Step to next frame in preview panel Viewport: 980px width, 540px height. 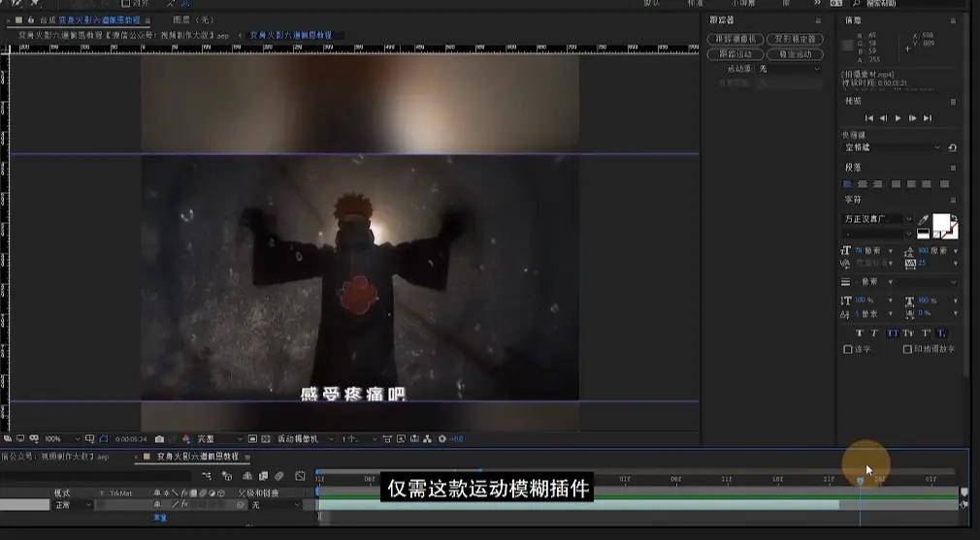pos(912,118)
